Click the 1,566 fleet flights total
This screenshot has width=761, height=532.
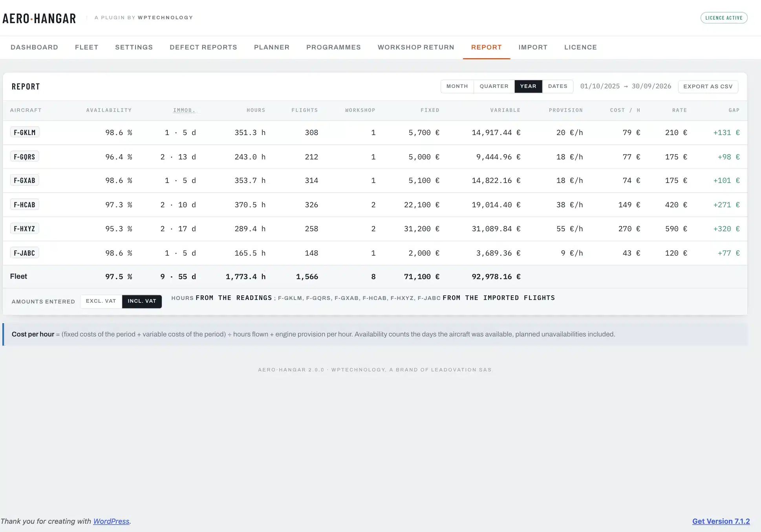tap(307, 277)
